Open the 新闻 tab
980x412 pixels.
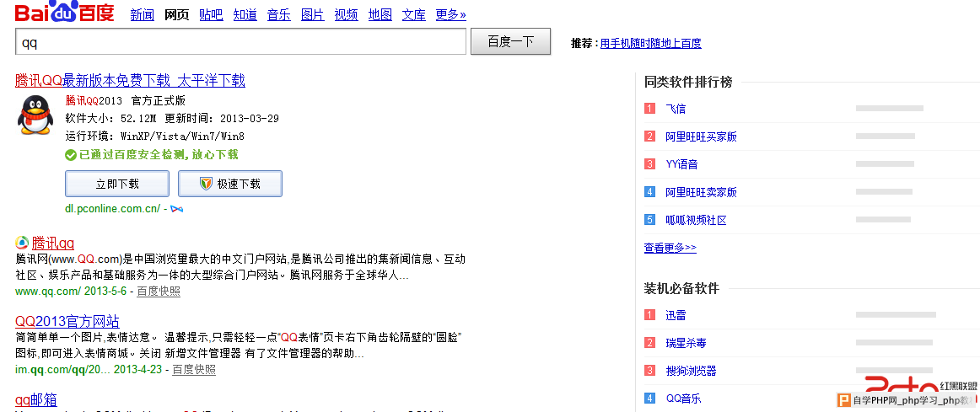(143, 15)
